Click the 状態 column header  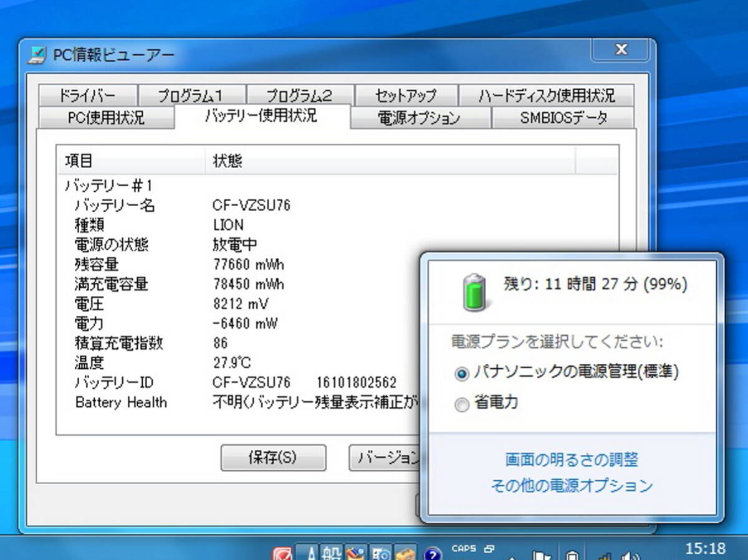pyautogui.click(x=390, y=161)
